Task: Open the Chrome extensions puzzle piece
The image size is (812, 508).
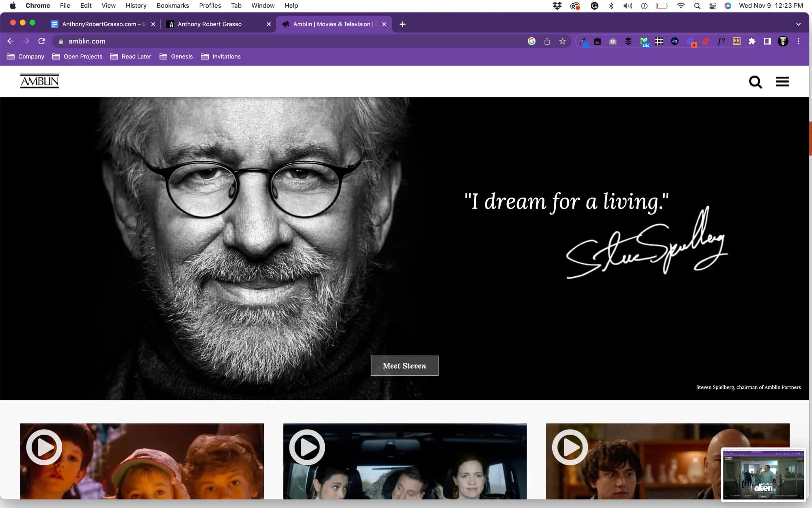Action: pyautogui.click(x=752, y=41)
